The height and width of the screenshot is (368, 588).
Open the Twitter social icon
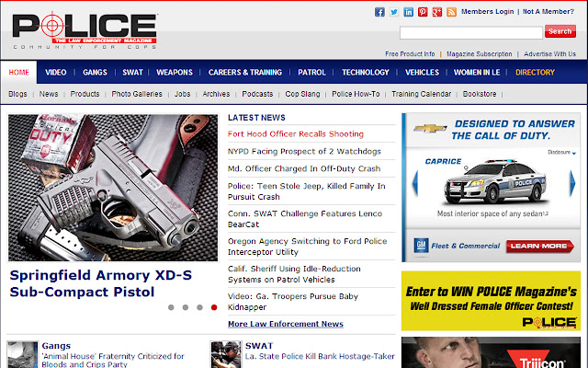tap(394, 12)
